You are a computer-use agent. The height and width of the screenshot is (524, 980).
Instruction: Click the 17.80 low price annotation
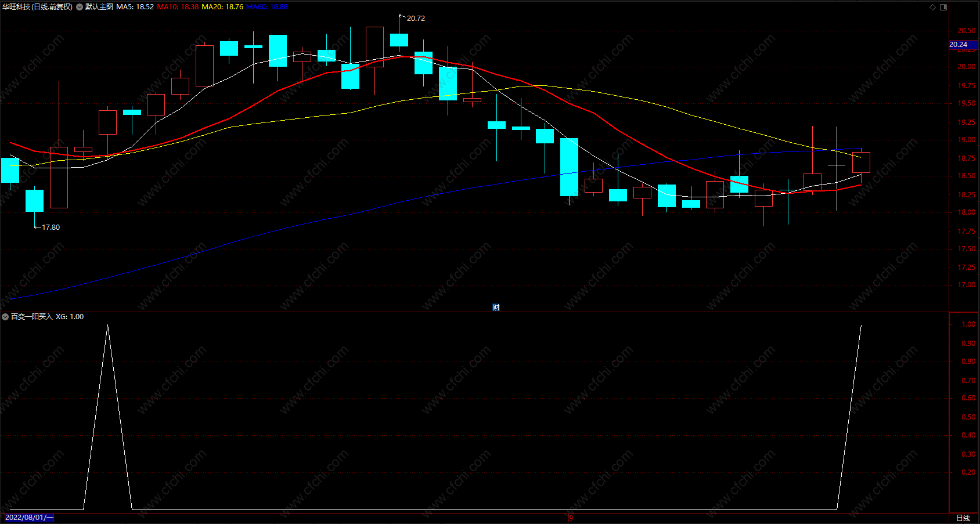pos(51,227)
